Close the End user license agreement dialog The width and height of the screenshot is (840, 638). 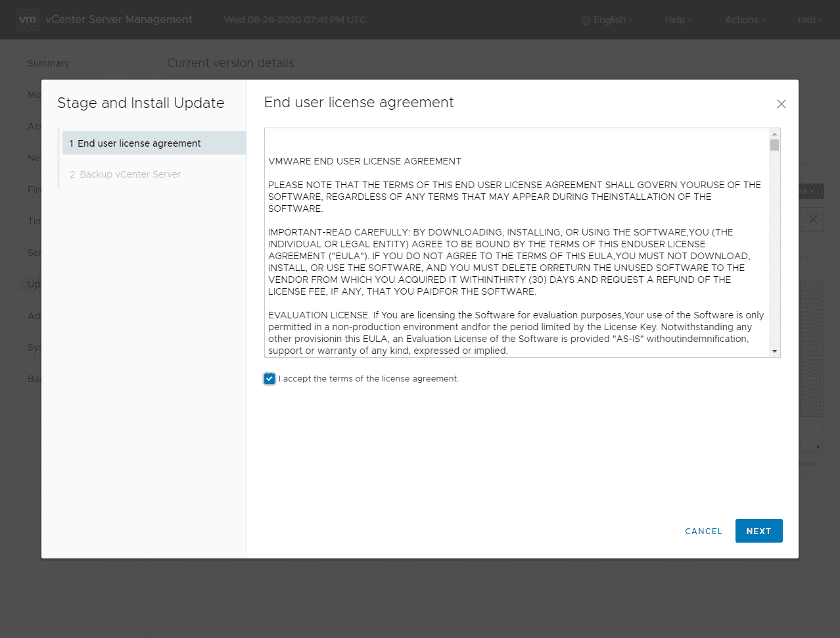click(781, 104)
